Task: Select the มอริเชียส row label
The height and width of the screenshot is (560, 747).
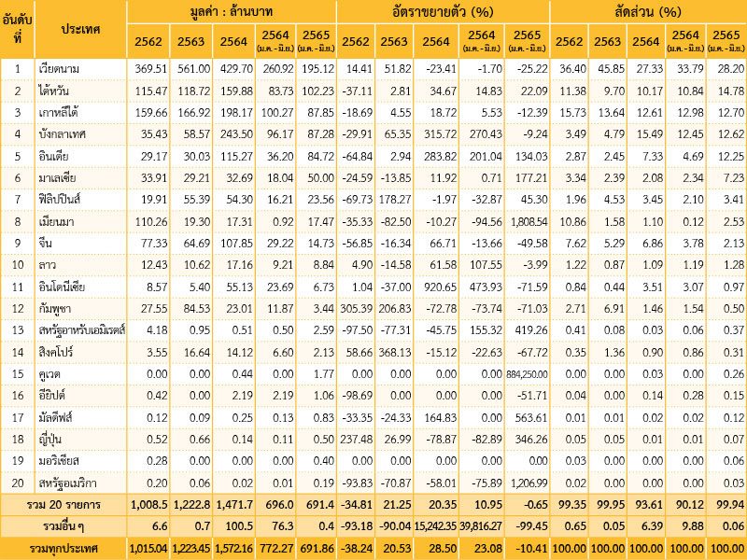Action: coord(59,460)
